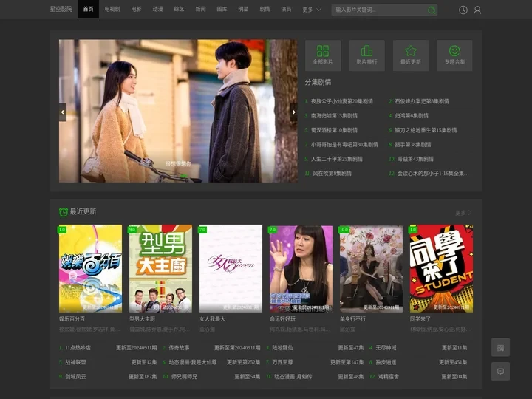Show next banner slide arrow
Viewport: 532px width, 399px height.
[293, 112]
